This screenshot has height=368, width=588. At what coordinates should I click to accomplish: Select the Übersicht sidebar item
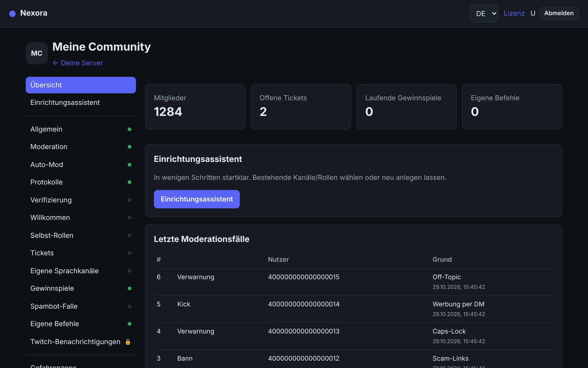[x=81, y=85]
